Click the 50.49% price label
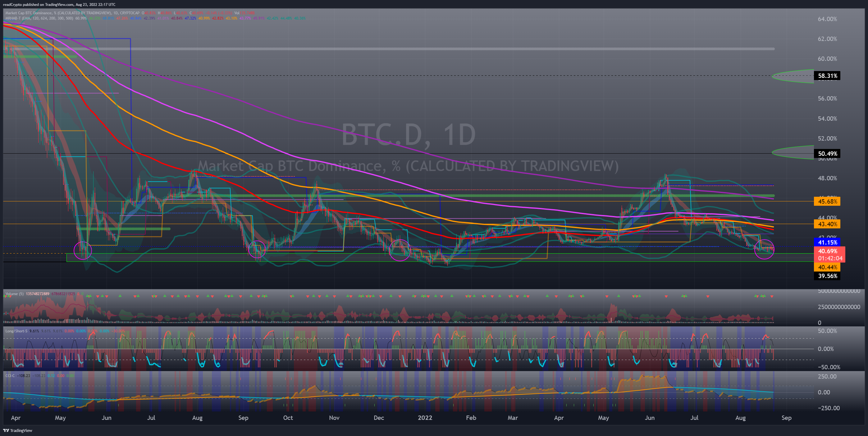The height and width of the screenshot is (436, 868). pos(827,154)
